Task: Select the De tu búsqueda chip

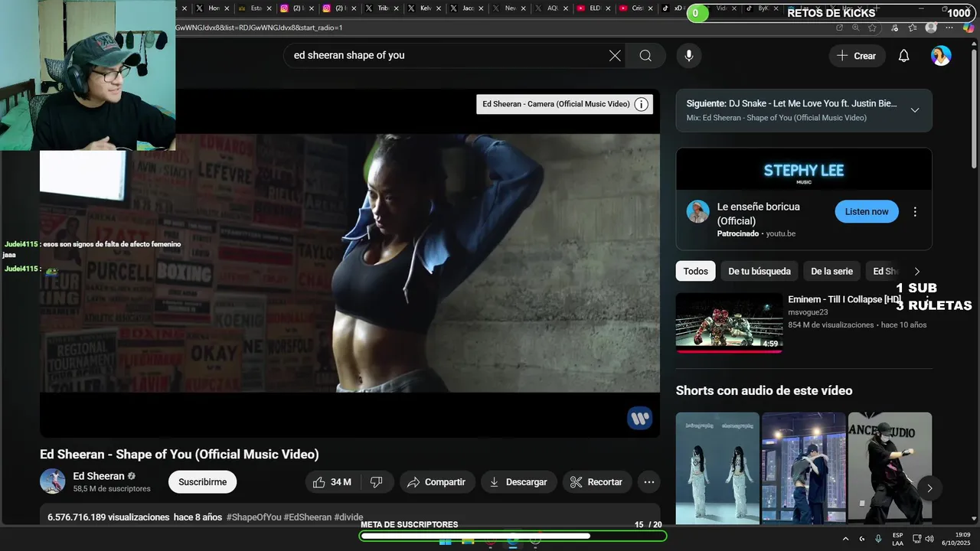Action: tap(759, 271)
